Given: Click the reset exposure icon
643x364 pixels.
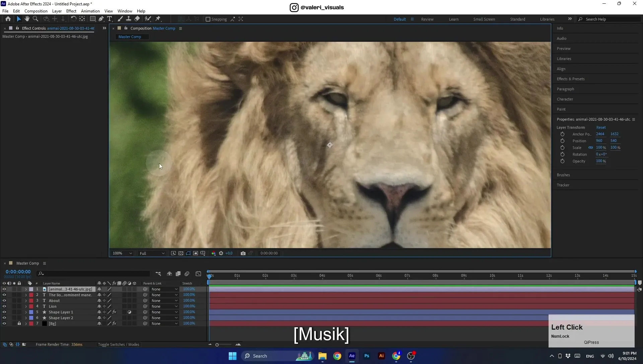Looking at the screenshot, I should point(221,253).
